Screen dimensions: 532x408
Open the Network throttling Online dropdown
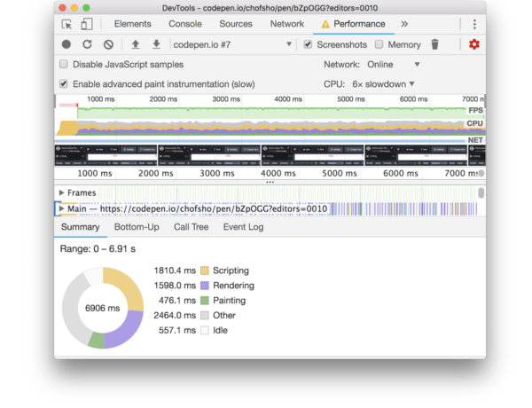point(394,65)
